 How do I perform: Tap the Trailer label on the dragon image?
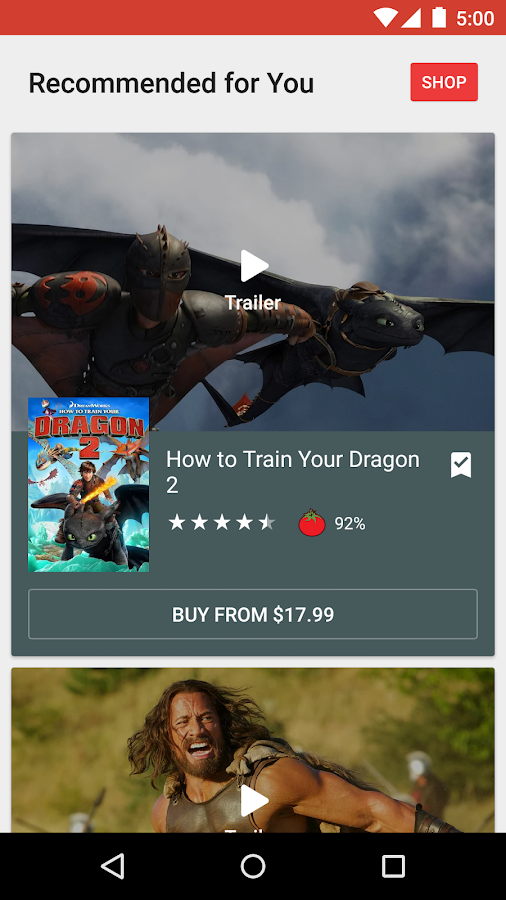pyautogui.click(x=253, y=302)
